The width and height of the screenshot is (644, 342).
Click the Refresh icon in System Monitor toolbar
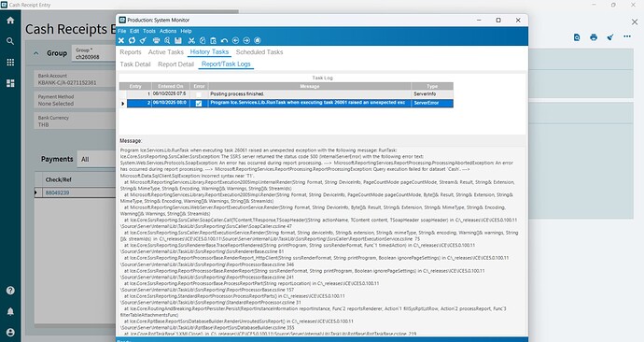132,40
